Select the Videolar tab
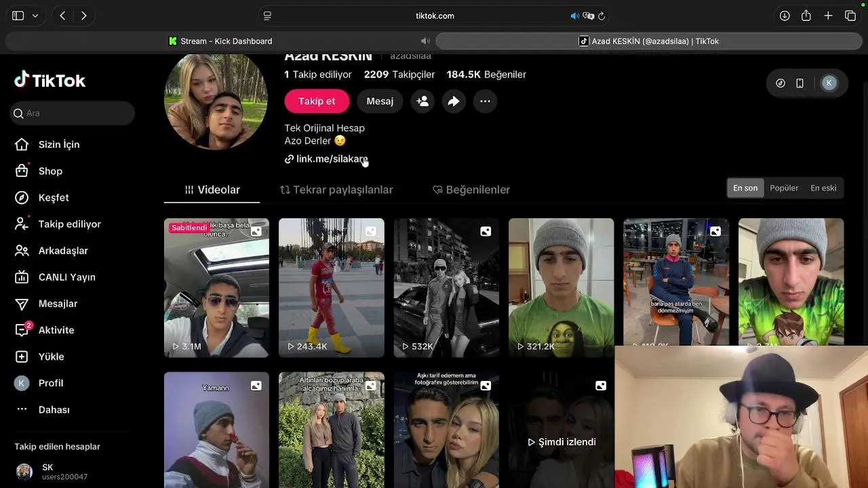Image resolution: width=868 pixels, height=488 pixels. tap(212, 190)
